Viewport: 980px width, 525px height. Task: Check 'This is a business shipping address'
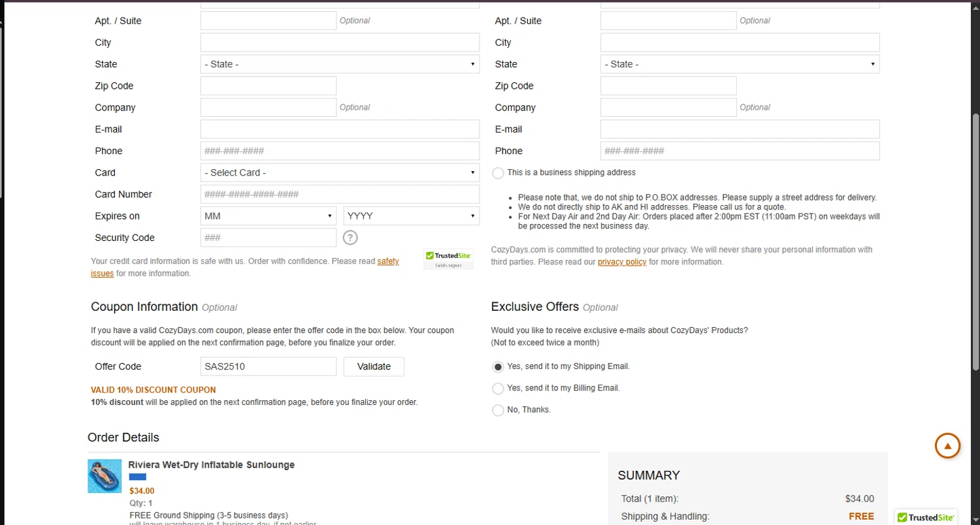coord(498,173)
